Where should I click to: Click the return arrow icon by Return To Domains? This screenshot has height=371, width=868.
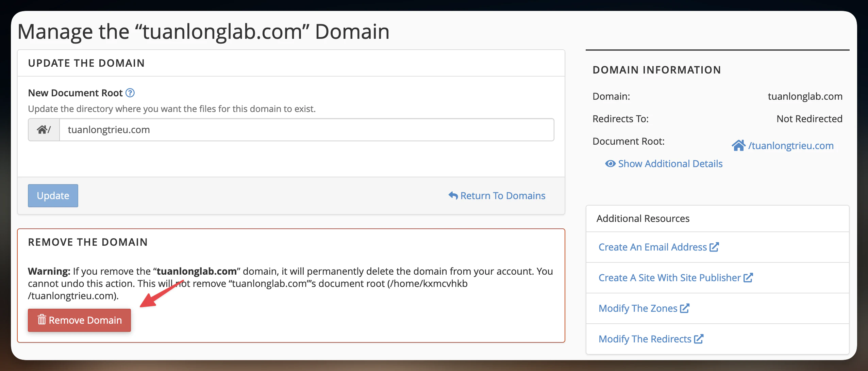tap(453, 196)
